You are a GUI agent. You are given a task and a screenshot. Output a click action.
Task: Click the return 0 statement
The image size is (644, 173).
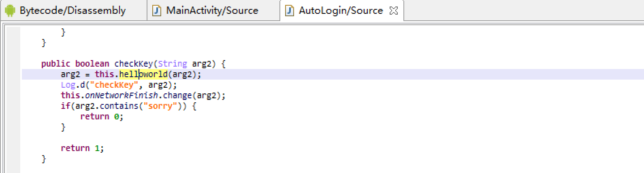coord(102,117)
